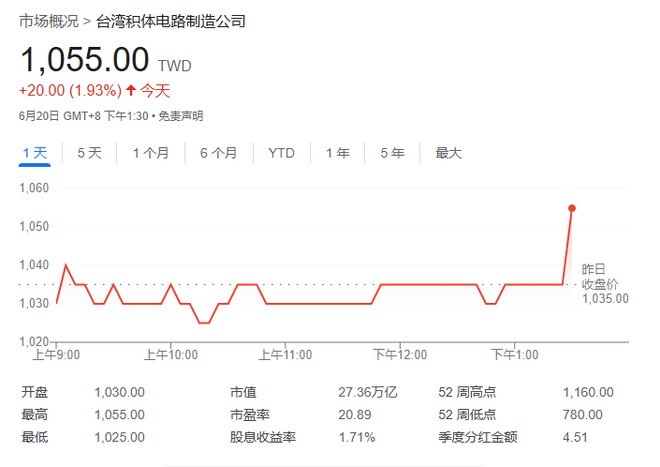The width and height of the screenshot is (660, 467).
Task: Show the 5 年 chart
Action: pyautogui.click(x=392, y=153)
